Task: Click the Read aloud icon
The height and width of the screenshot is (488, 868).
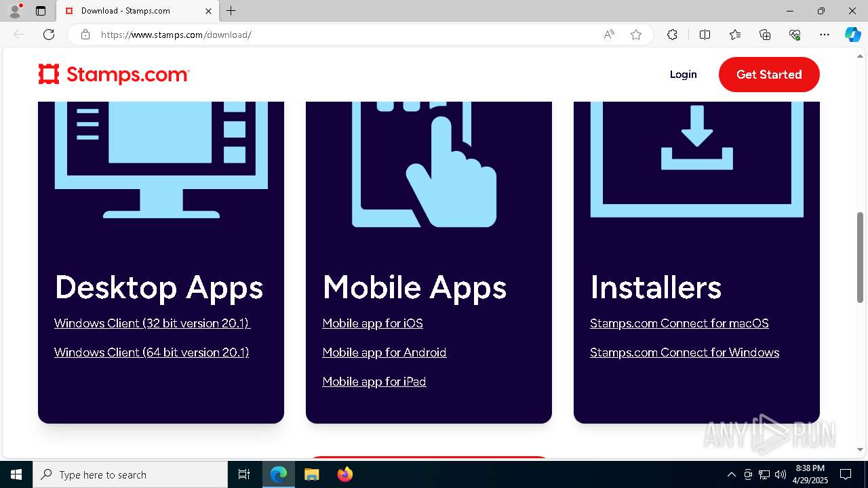Action: 609,35
